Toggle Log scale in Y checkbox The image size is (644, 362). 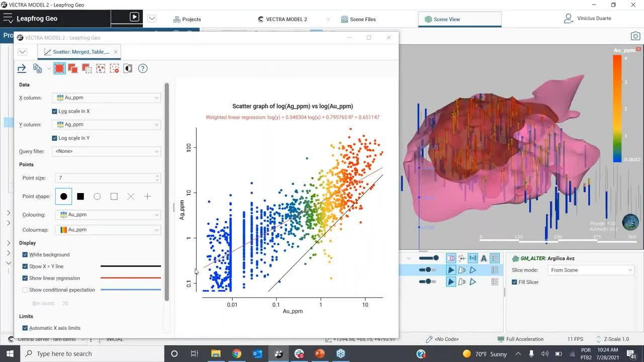pyautogui.click(x=55, y=138)
